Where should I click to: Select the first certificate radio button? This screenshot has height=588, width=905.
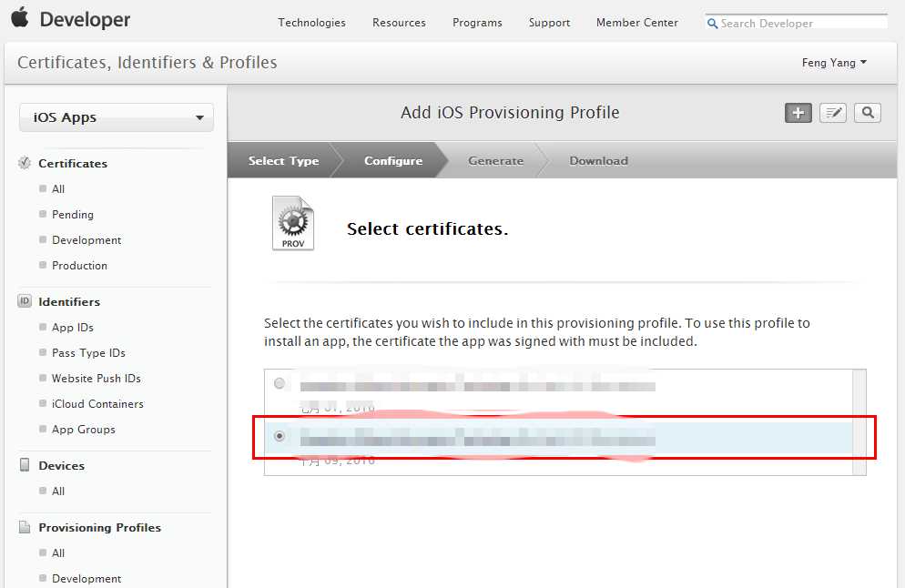pyautogui.click(x=280, y=383)
